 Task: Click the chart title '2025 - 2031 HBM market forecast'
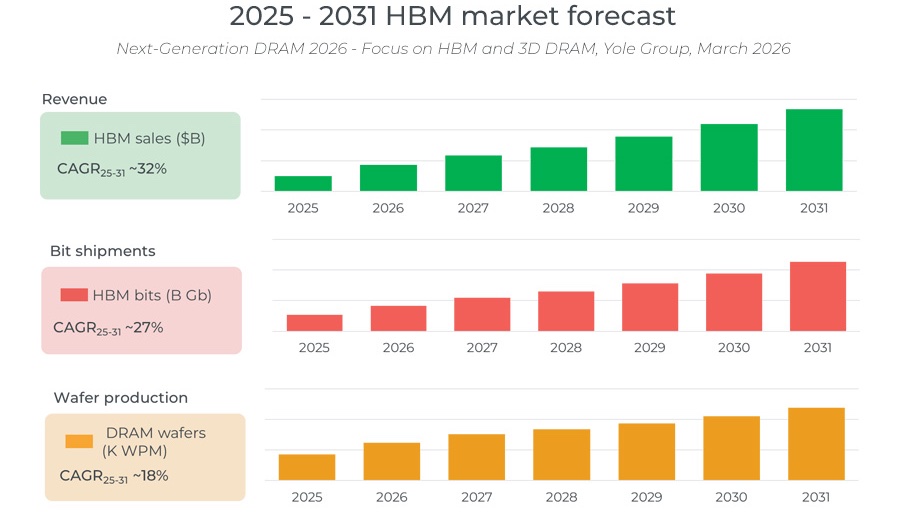[452, 17]
